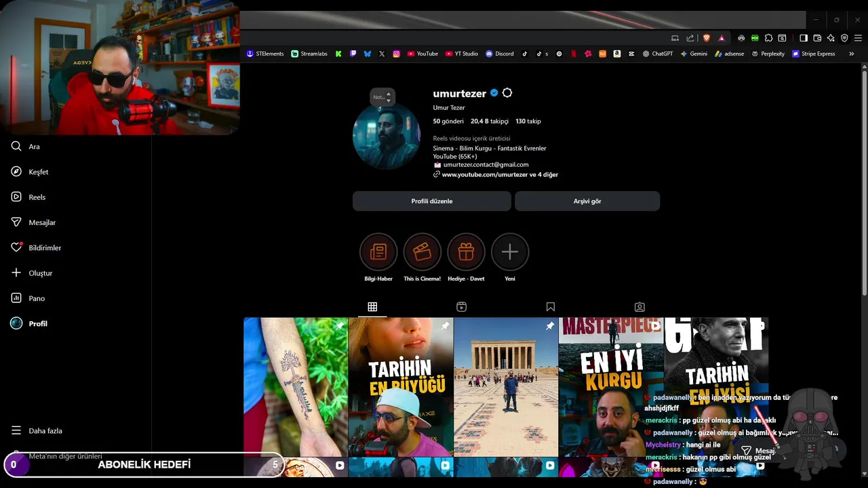Open This is Cinema! highlight
This screenshot has width=868, height=488.
422,258
